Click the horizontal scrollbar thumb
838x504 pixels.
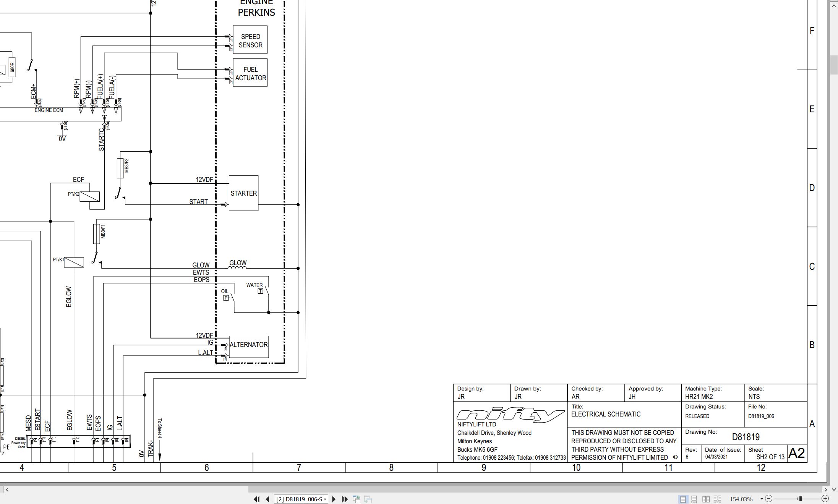point(535,489)
